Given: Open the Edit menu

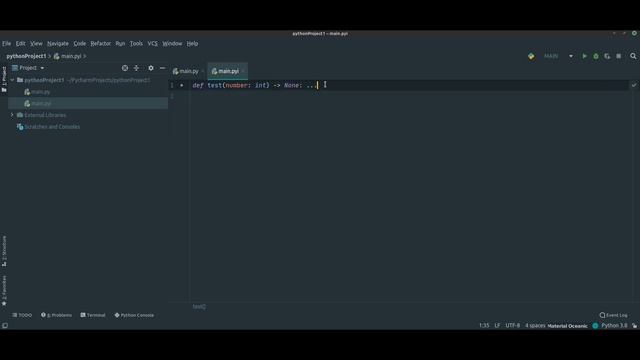Looking at the screenshot, I should 20,44.
